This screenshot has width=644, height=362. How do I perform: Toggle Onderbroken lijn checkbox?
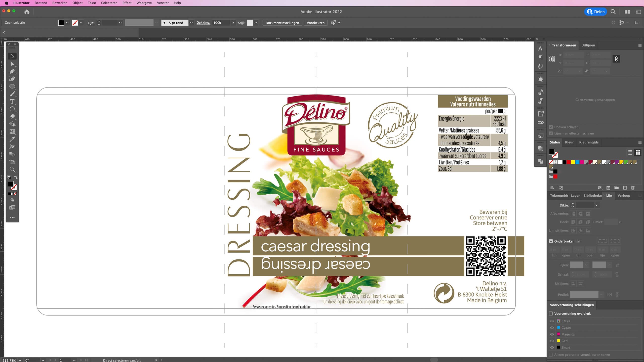point(551,241)
